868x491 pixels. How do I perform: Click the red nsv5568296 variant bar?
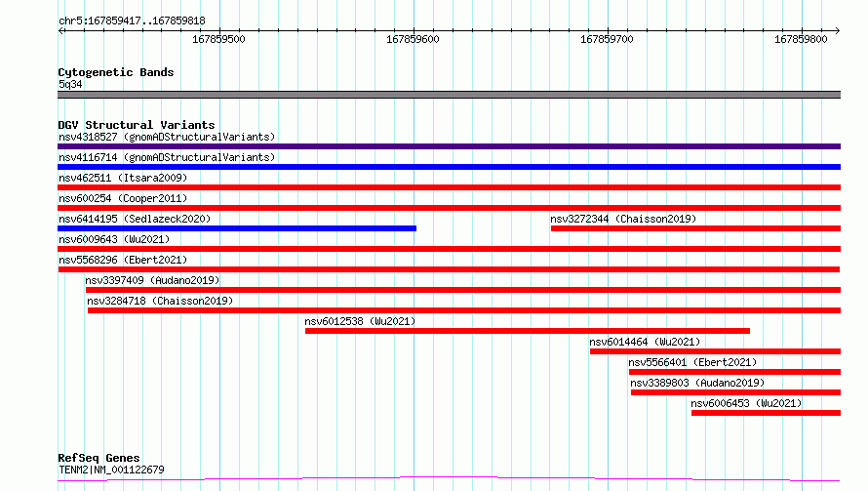click(449, 269)
